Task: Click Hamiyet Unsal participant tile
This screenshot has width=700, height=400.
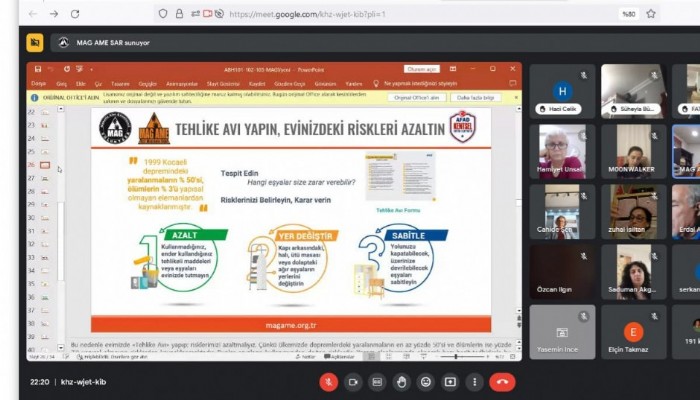Action: (x=562, y=151)
